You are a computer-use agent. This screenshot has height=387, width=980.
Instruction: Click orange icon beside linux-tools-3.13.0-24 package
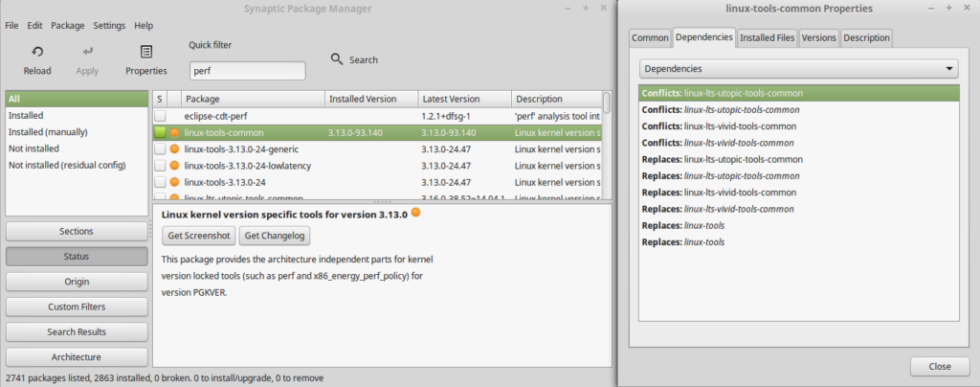tap(175, 182)
